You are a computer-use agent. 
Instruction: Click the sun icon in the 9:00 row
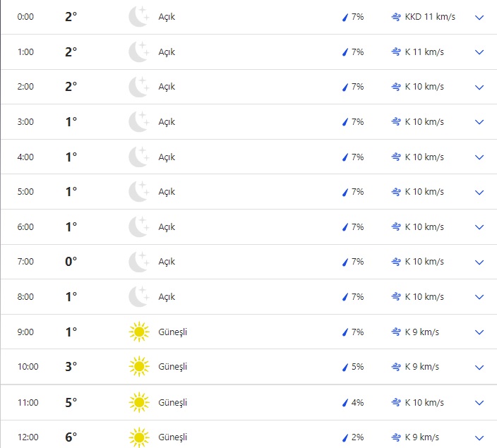click(x=138, y=332)
